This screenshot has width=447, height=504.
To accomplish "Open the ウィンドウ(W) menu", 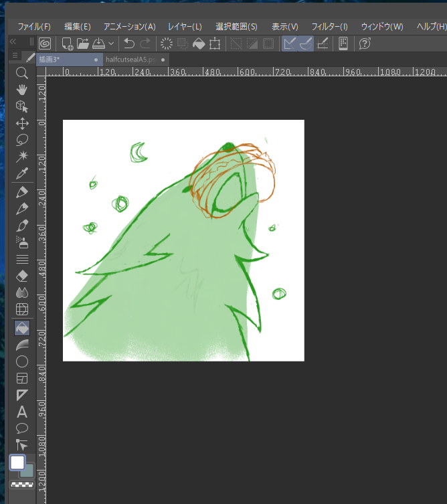I will [382, 26].
